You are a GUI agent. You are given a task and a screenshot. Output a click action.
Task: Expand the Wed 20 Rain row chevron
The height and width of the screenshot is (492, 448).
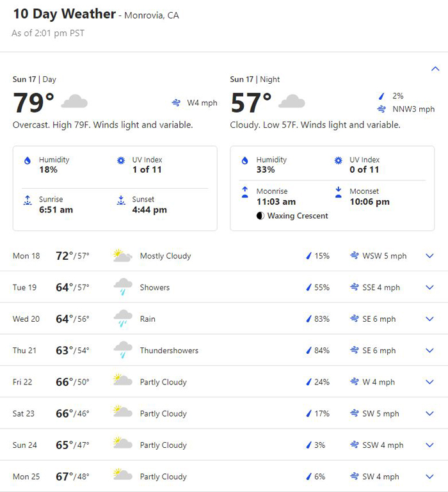(429, 319)
